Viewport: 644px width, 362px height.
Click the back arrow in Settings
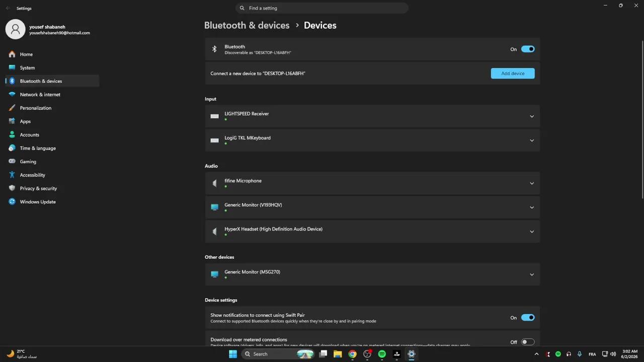coord(8,8)
